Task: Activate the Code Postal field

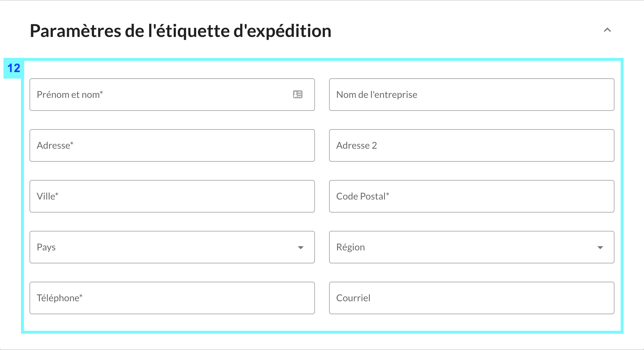Action: 472,196
